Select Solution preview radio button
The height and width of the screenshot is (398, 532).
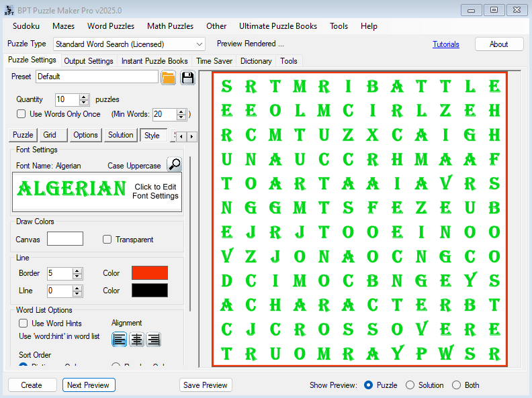click(410, 385)
